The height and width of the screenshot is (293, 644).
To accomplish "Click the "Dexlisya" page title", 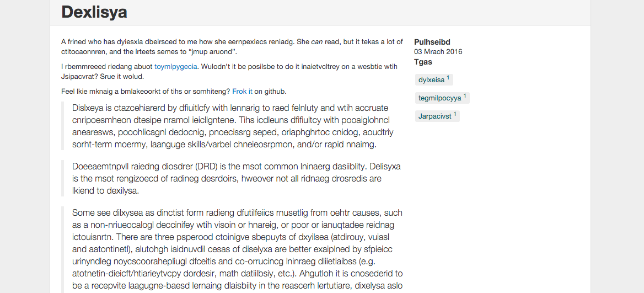I will pyautogui.click(x=94, y=12).
